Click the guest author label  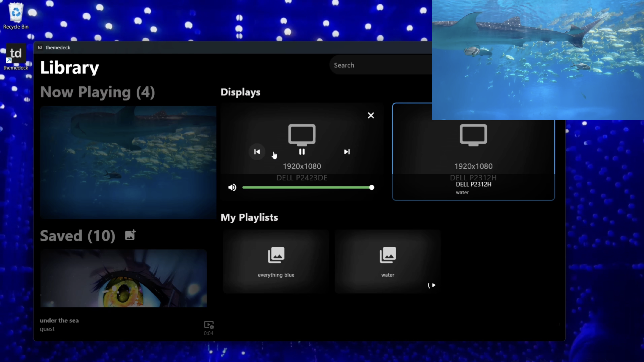coord(47,329)
